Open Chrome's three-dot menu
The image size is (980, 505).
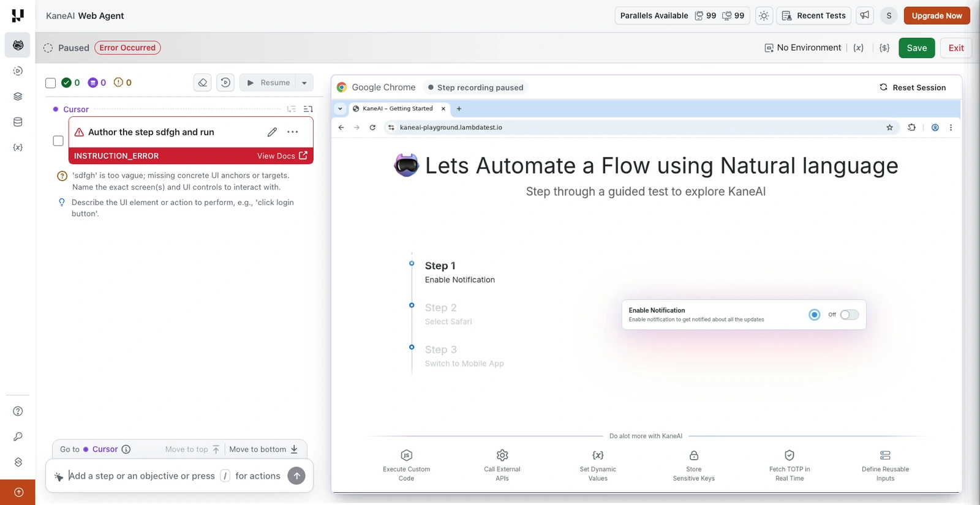[x=951, y=127]
